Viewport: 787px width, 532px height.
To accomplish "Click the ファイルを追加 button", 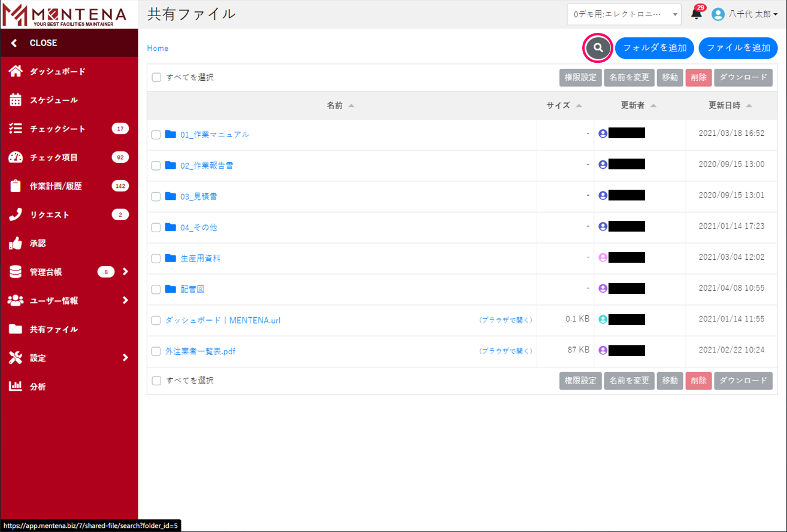I will pyautogui.click(x=738, y=48).
